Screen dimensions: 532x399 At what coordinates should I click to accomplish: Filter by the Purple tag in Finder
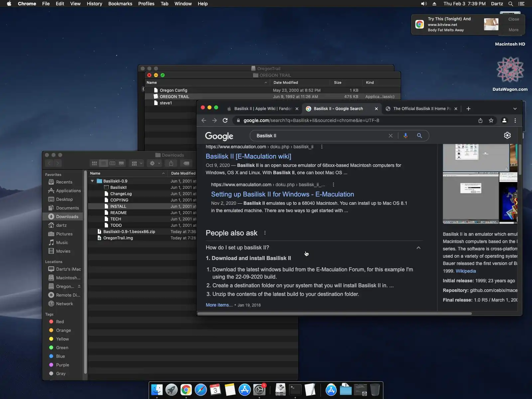pos(63,365)
